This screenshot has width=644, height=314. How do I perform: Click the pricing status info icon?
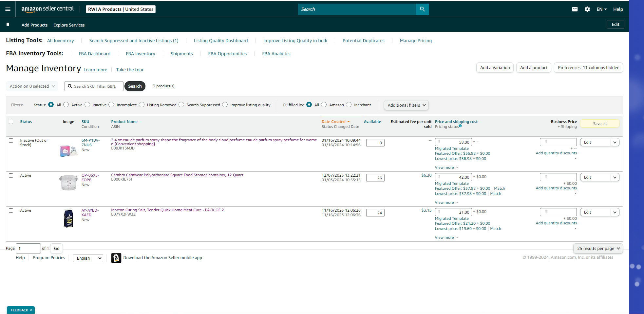(x=460, y=126)
